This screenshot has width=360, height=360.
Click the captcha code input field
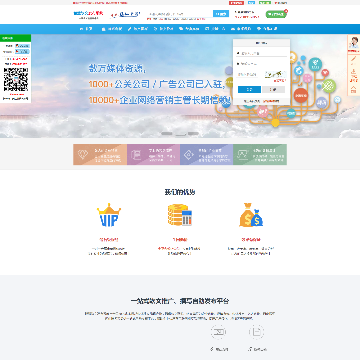pos(247,74)
